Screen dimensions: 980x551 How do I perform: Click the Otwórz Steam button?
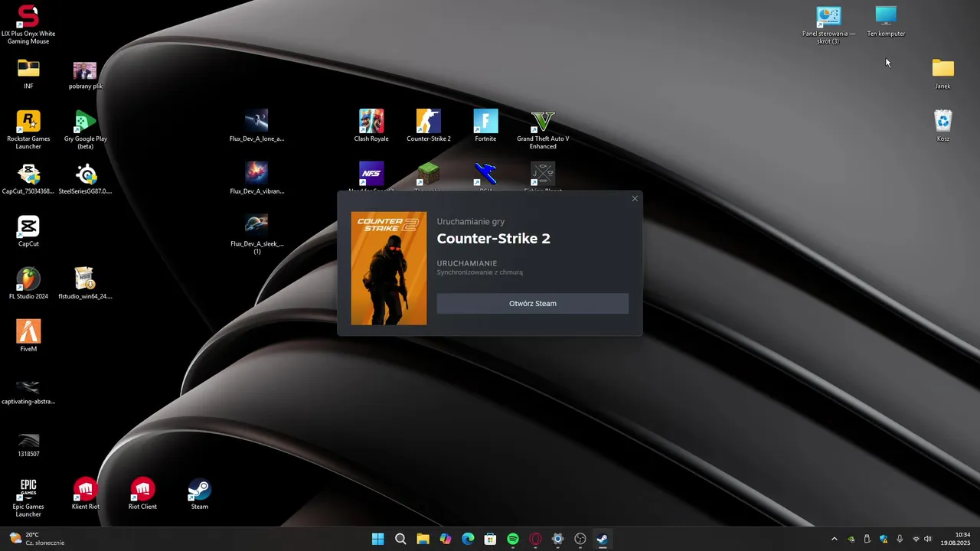tap(533, 303)
